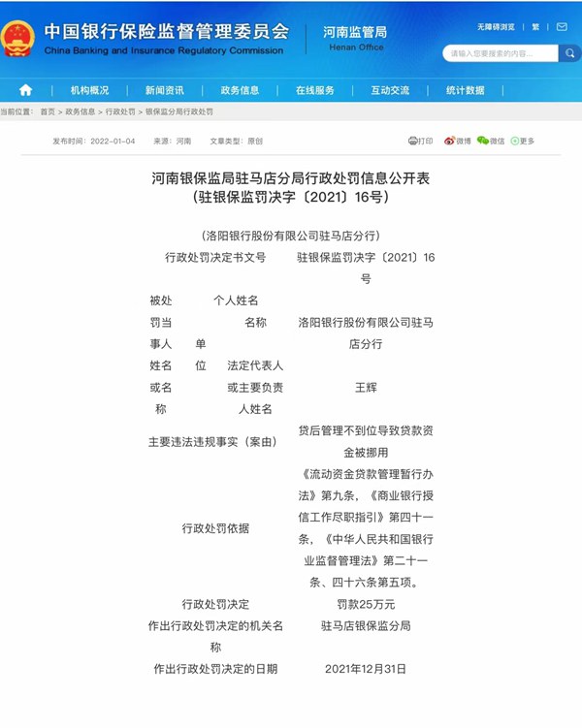Viewport: 582px width, 728px height.
Task: Open the more (更多) share options
Action: tap(523, 142)
